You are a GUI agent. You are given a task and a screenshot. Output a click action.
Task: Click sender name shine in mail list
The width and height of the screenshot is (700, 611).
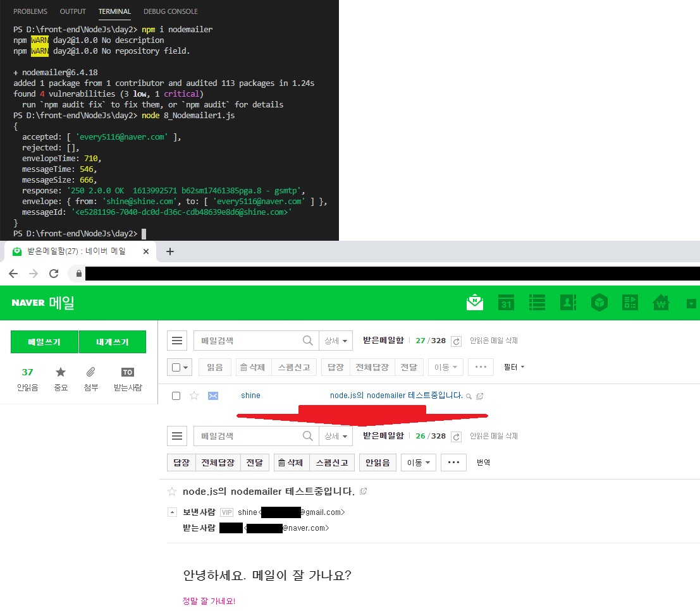pos(250,396)
